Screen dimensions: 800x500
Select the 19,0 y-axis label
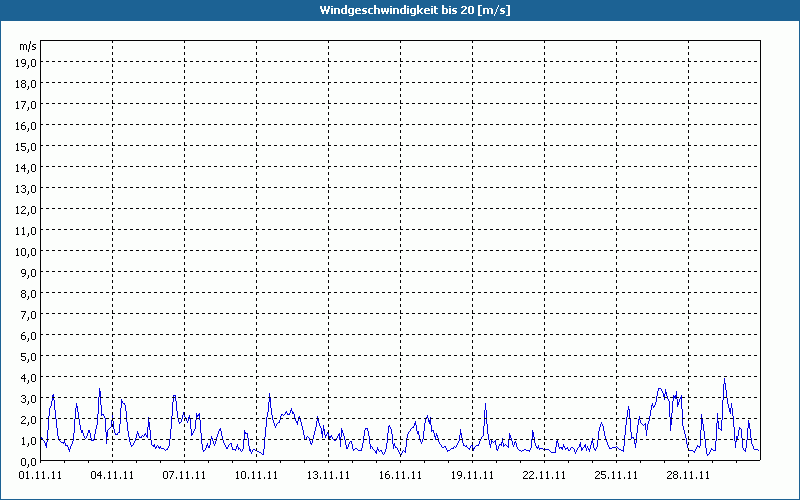(26, 63)
